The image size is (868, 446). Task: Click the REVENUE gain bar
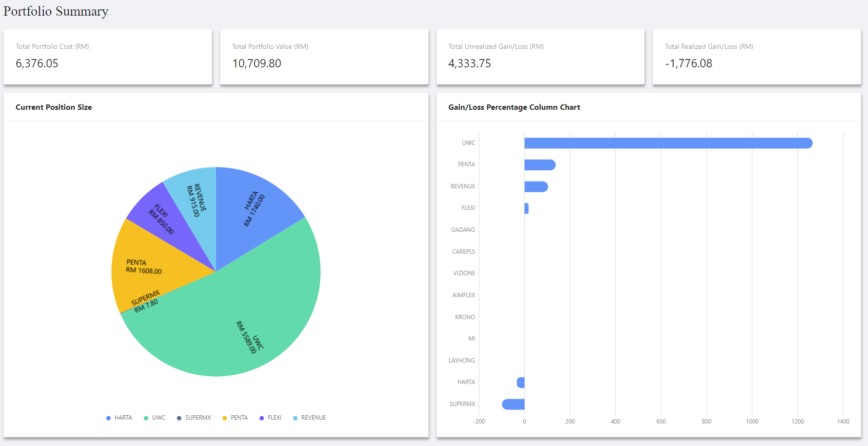(536, 186)
